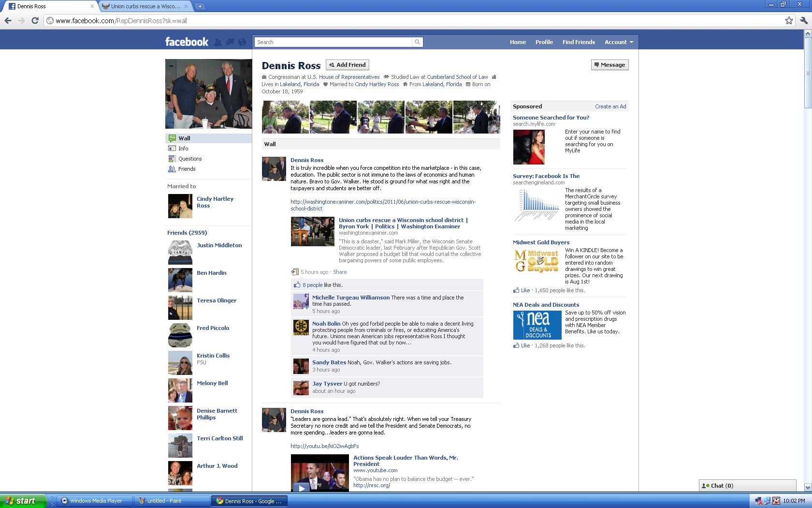Go to Home in Facebook header
This screenshot has height=508, width=812.
(x=518, y=42)
